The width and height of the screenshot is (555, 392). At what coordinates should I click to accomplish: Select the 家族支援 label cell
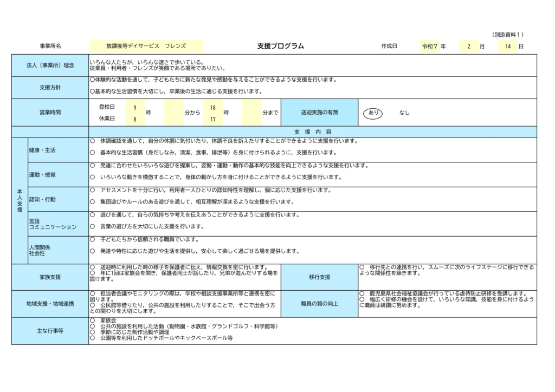[50, 277]
